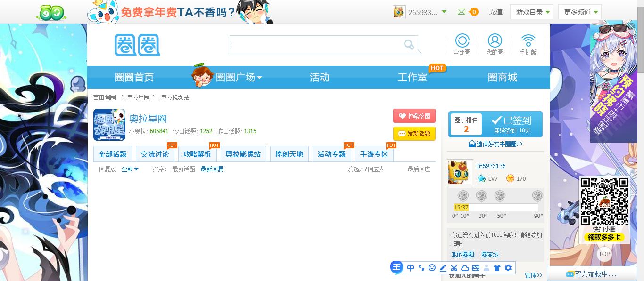Open the IME skin shirt icon
The height and width of the screenshot is (281, 644).
pyautogui.click(x=497, y=268)
